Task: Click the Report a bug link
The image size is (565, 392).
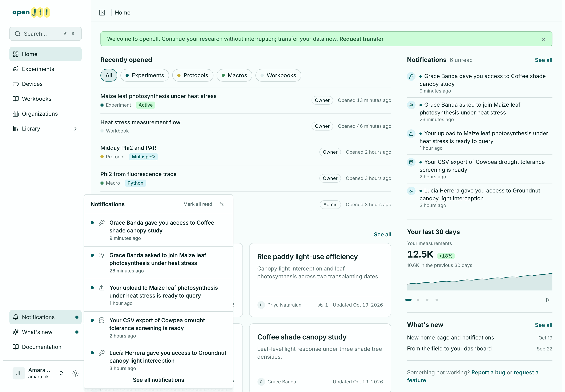Action: click(488, 373)
